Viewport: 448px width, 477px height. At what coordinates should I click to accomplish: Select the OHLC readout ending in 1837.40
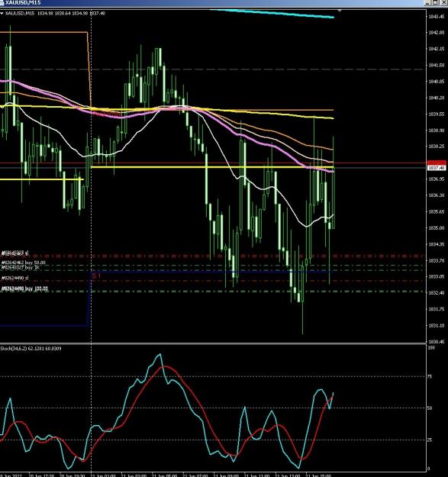[72, 14]
